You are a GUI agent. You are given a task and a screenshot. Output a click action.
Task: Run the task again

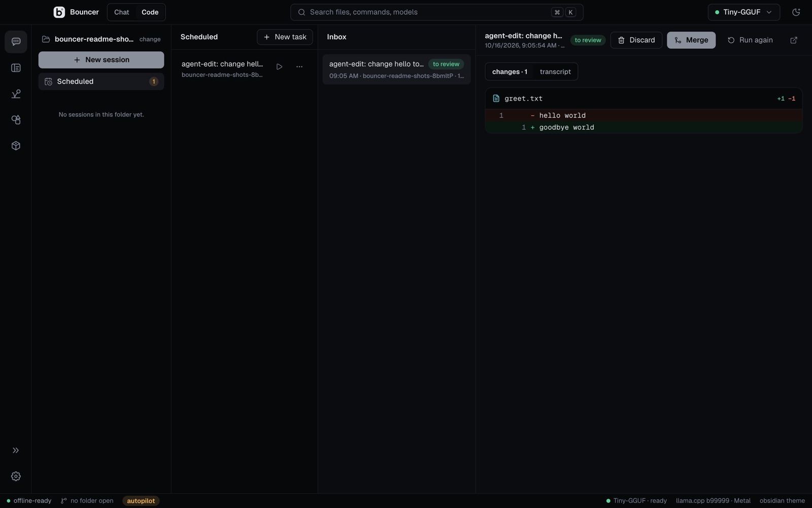click(750, 40)
